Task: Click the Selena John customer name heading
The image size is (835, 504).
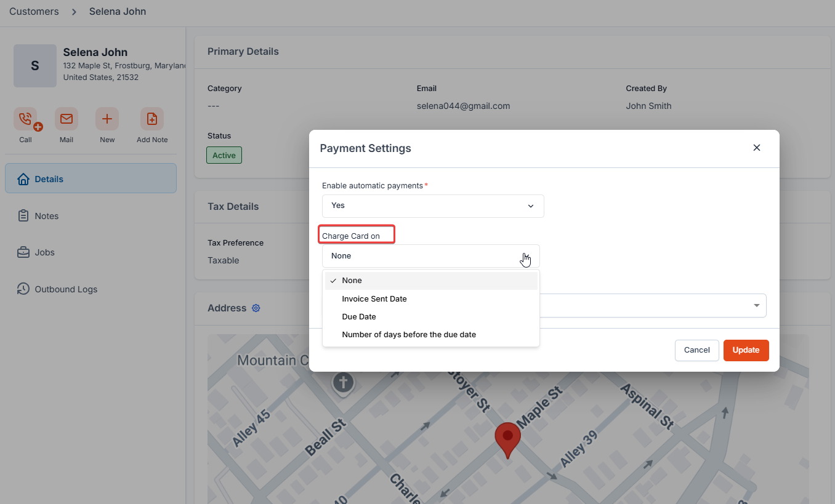Action: click(95, 52)
